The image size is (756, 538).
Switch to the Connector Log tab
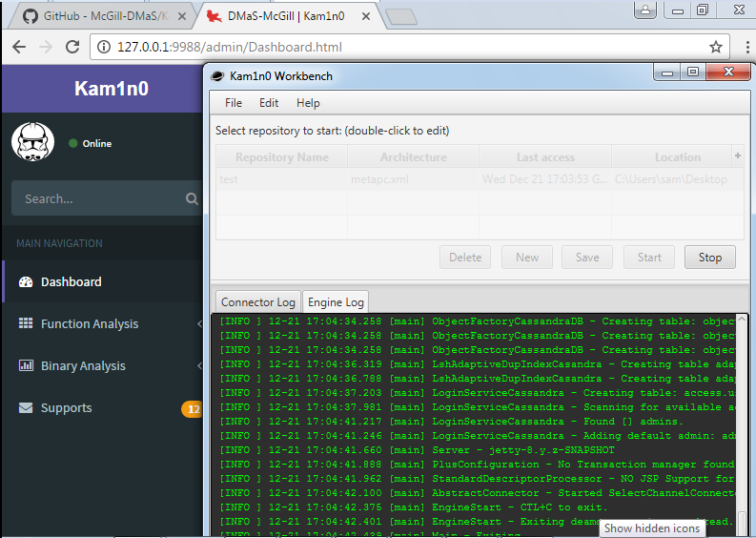[258, 302]
